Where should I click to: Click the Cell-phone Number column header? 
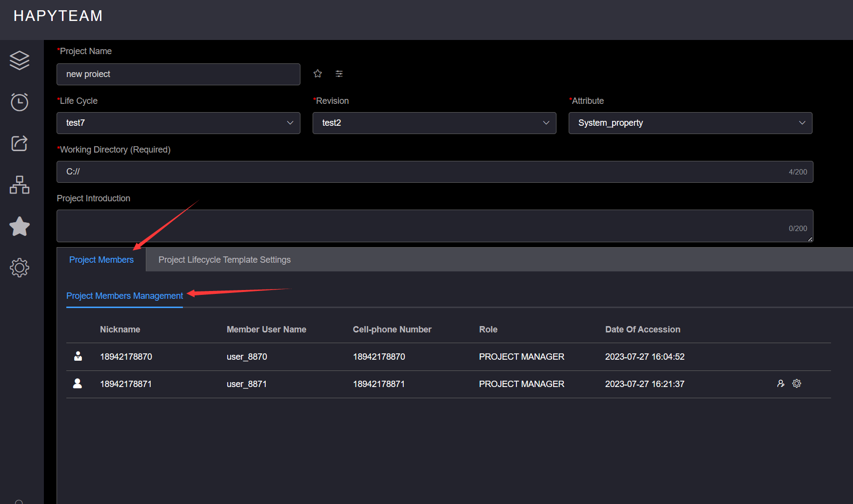(x=392, y=330)
